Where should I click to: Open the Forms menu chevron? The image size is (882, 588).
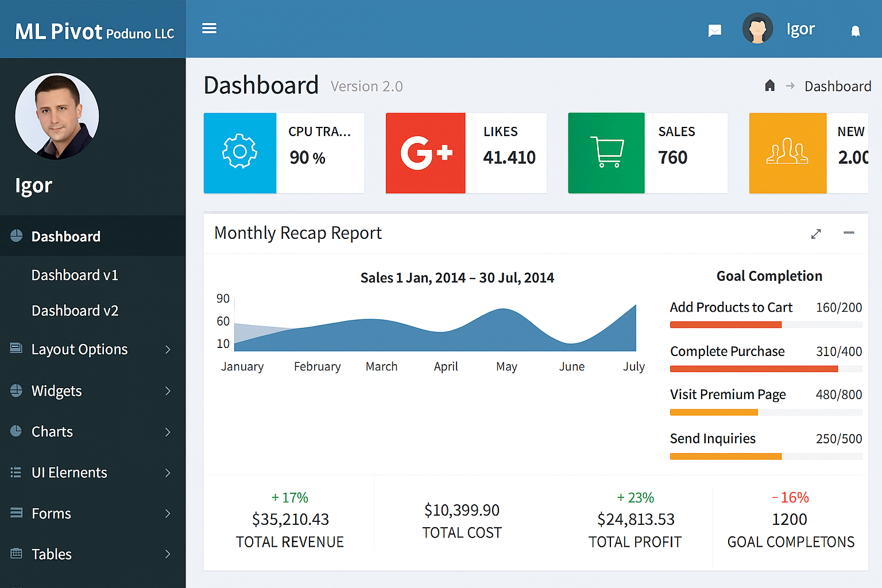coord(168,513)
